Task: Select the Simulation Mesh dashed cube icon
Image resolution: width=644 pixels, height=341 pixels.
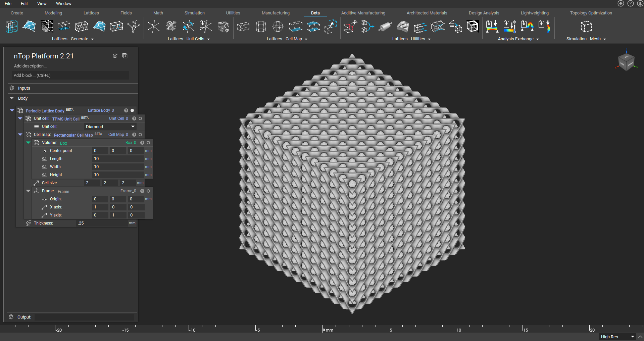Action: [586, 26]
